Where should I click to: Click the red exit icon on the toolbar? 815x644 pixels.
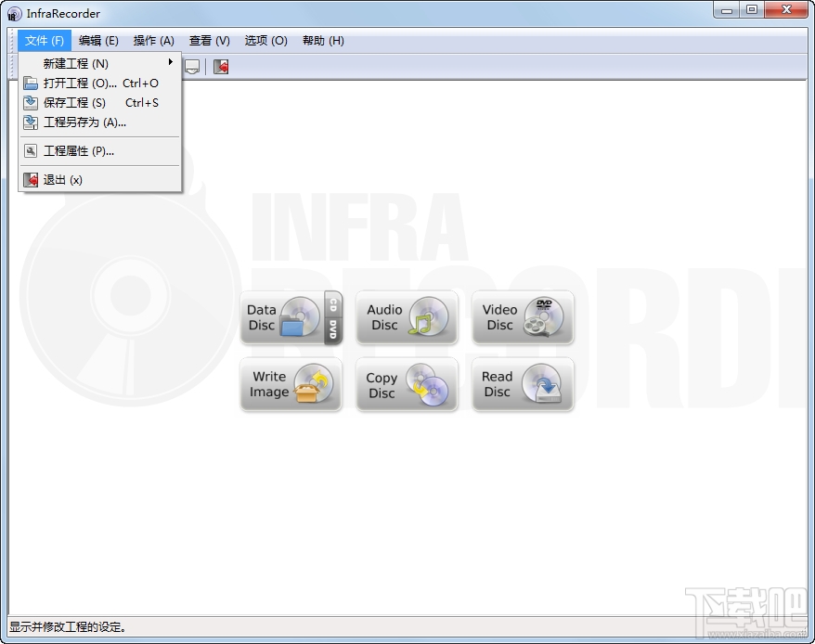click(221, 66)
